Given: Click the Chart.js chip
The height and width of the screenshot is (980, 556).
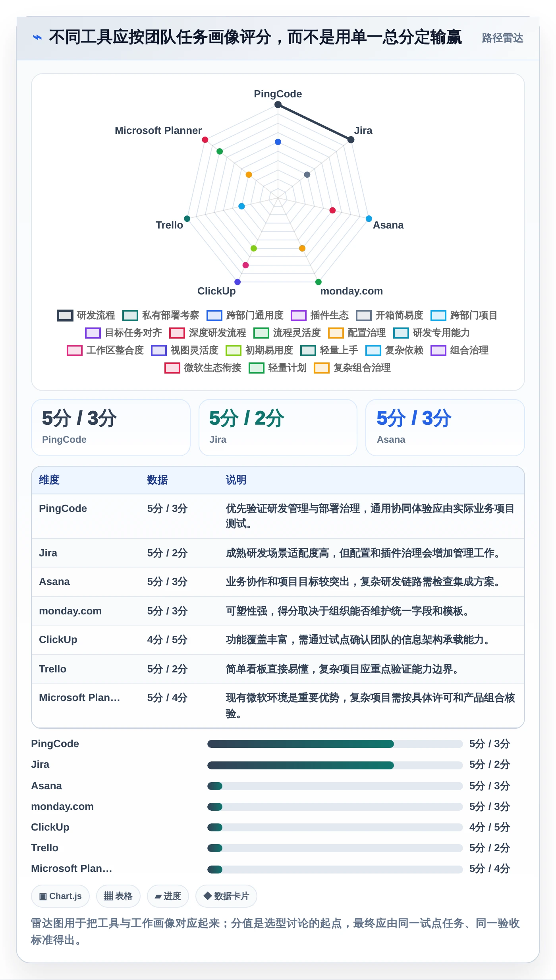Looking at the screenshot, I should pyautogui.click(x=60, y=896).
